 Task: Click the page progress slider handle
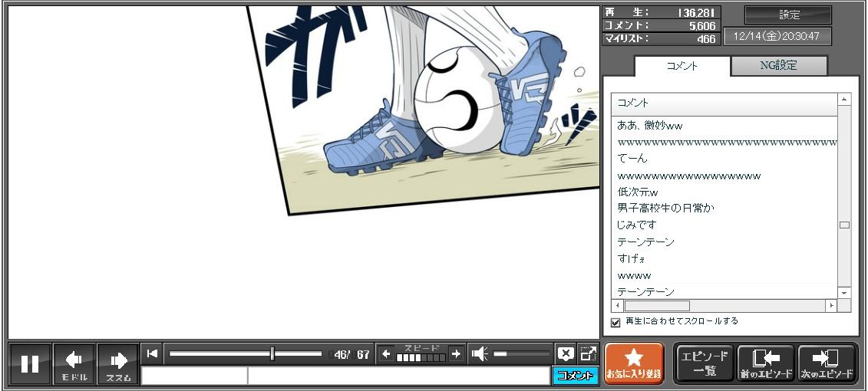272,353
